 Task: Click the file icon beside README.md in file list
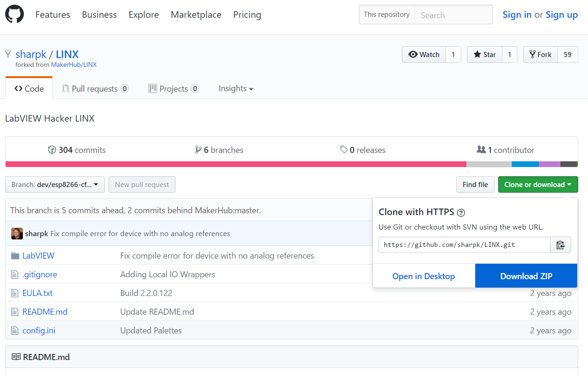[15, 312]
